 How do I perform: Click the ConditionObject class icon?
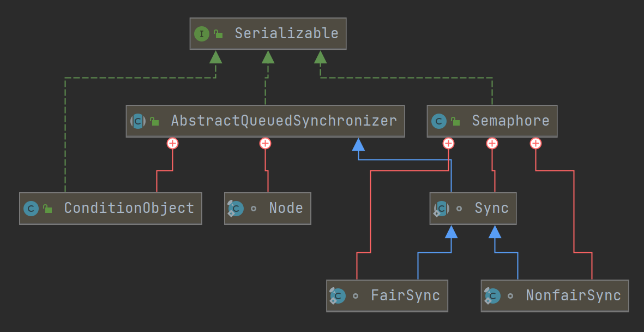(x=31, y=209)
